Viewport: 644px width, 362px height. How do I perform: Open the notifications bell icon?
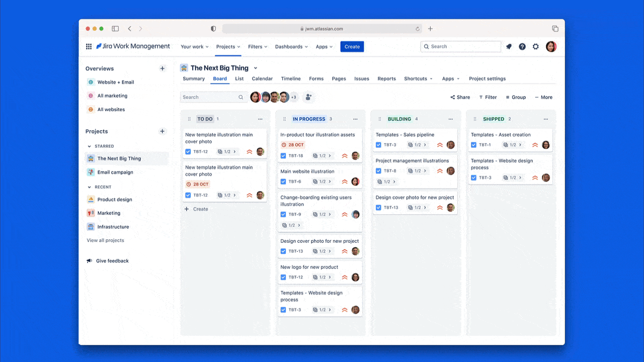[x=509, y=46]
